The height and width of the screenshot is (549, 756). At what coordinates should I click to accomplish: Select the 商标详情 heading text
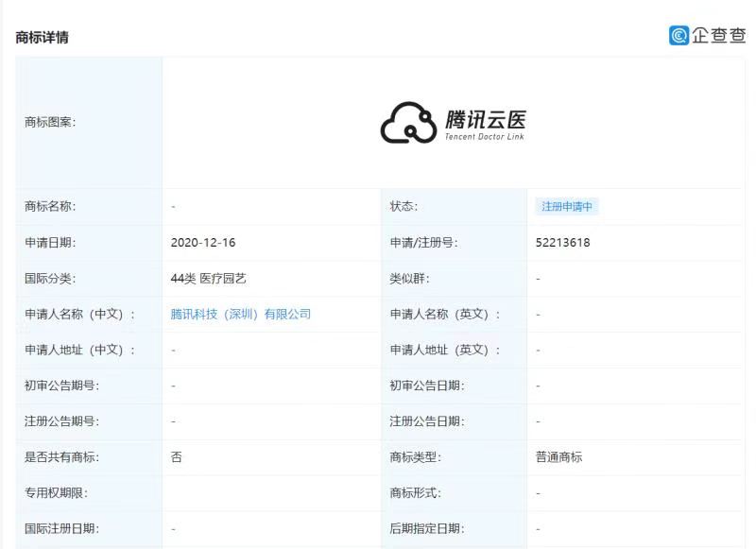coord(42,37)
